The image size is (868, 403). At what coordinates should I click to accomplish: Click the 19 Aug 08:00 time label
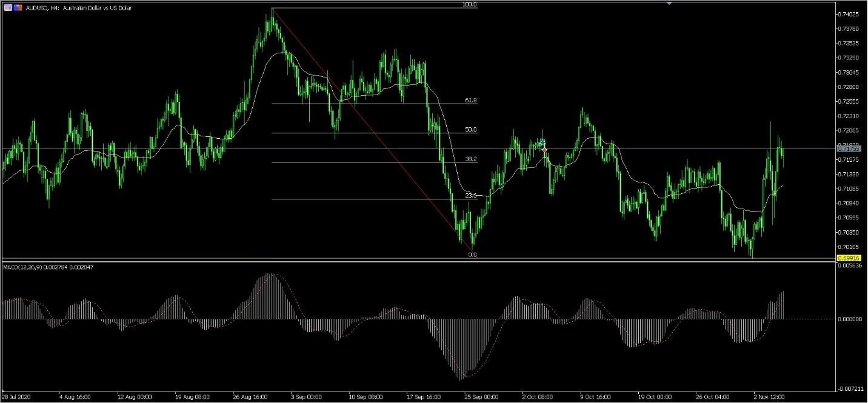coord(192,398)
